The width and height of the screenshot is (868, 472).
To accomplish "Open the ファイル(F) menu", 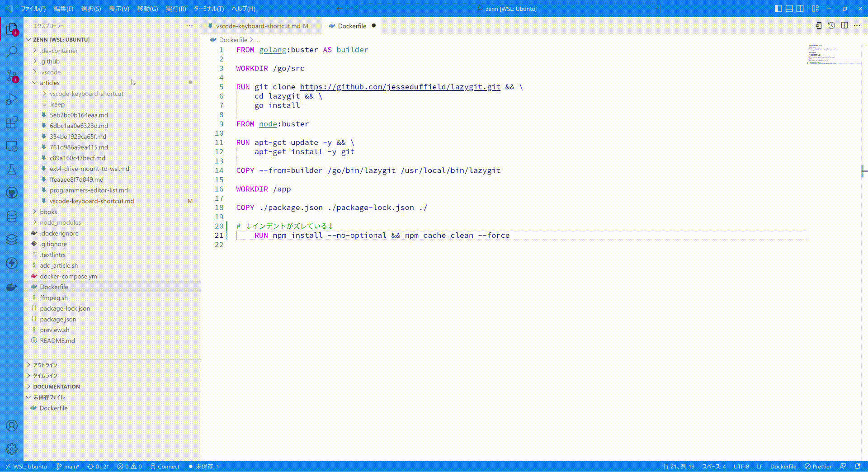I will (33, 9).
